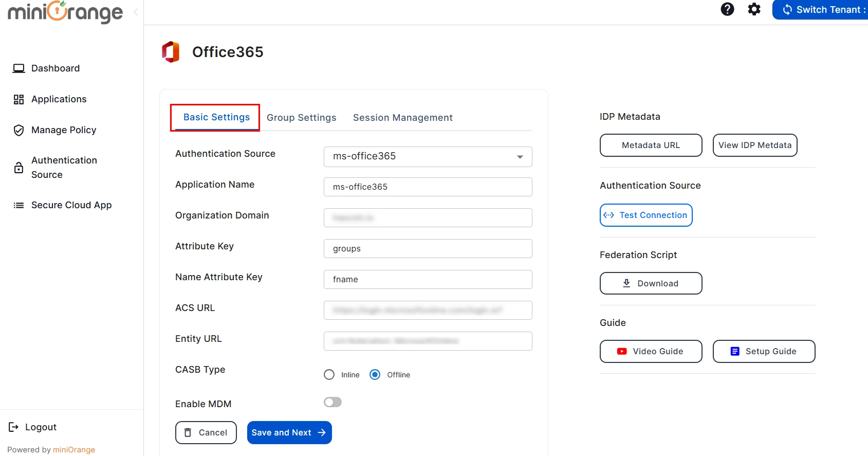
Task: Click the Metadata URL button
Action: (651, 145)
